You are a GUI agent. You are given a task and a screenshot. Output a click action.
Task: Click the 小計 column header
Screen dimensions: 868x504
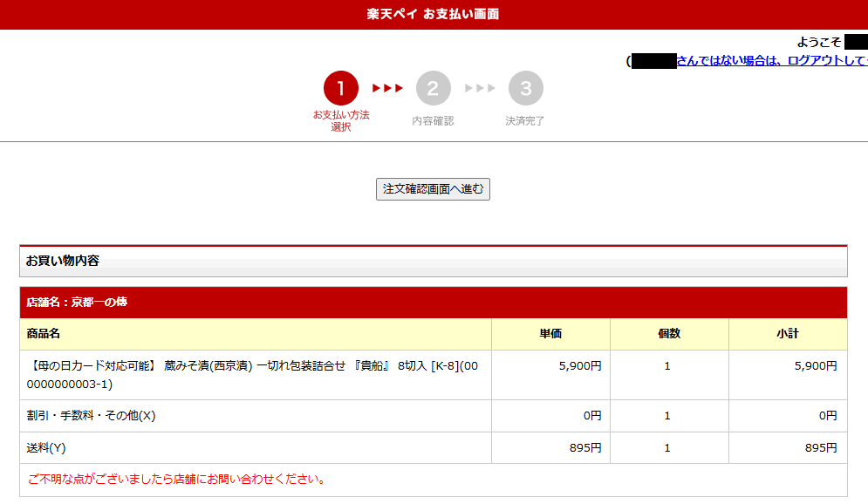787,334
